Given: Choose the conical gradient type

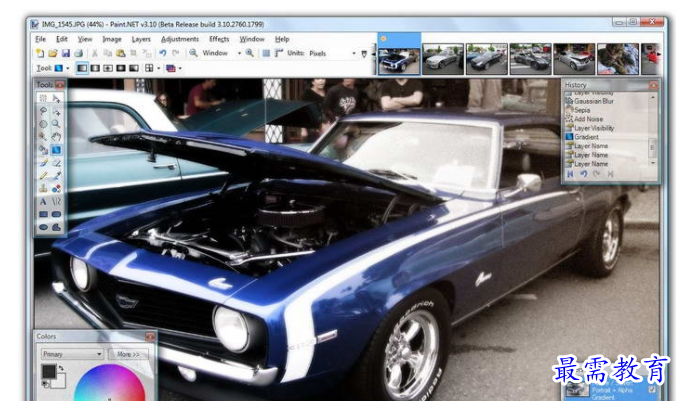Looking at the screenshot, I should 134,68.
